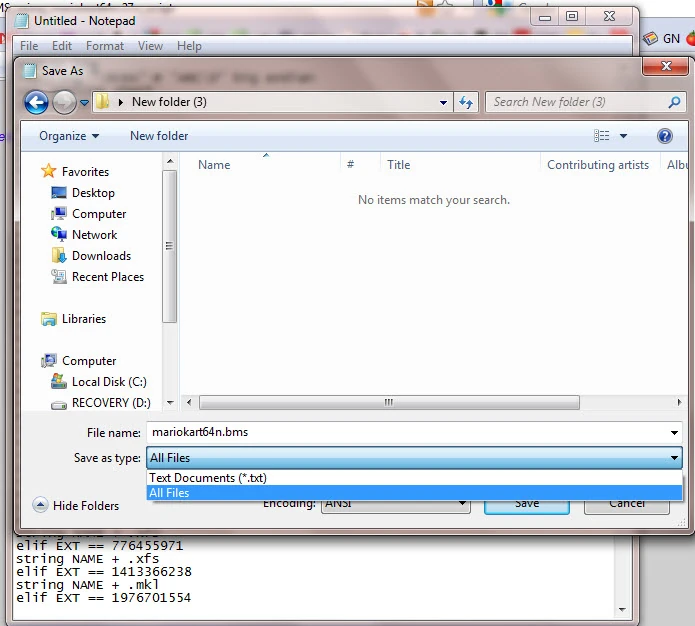This screenshot has width=695, height=626.
Task: Expand File name history dropdown arrow
Action: pos(674,432)
